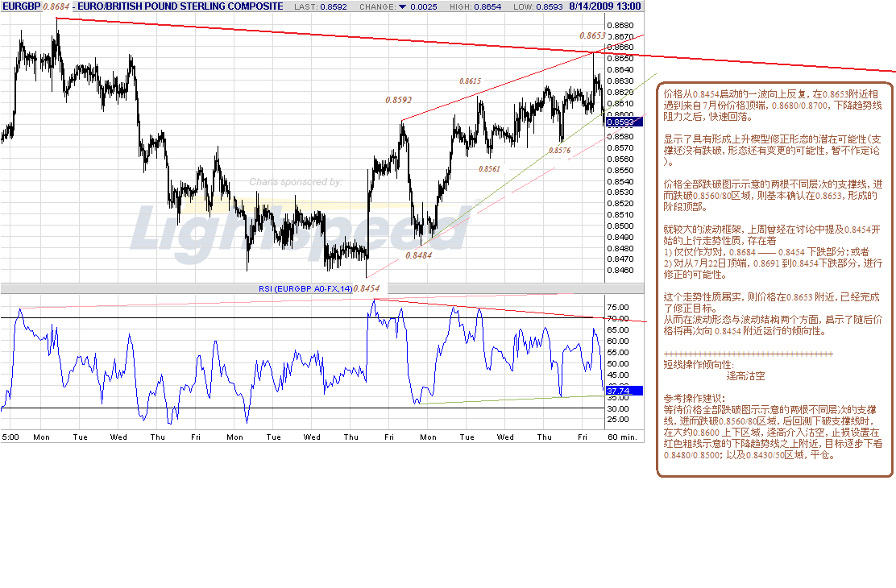Click the 短线操作倾向性 heading in the note
Viewport: 896px width, 588px height.
click(x=699, y=365)
